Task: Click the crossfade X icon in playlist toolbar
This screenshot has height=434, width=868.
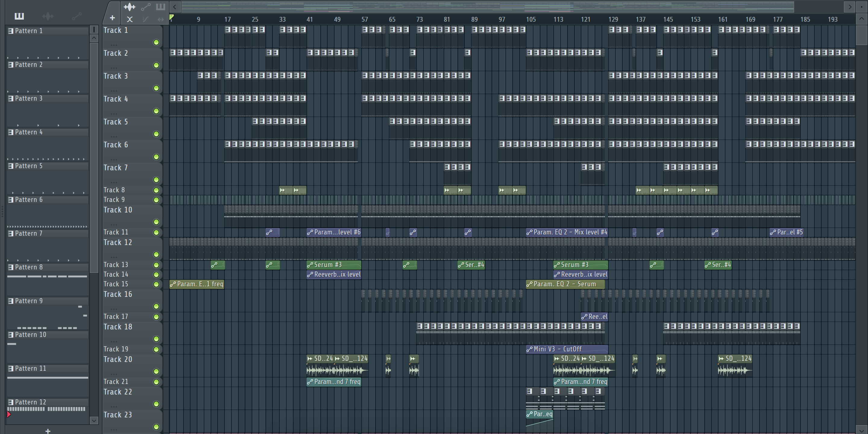Action: 130,19
